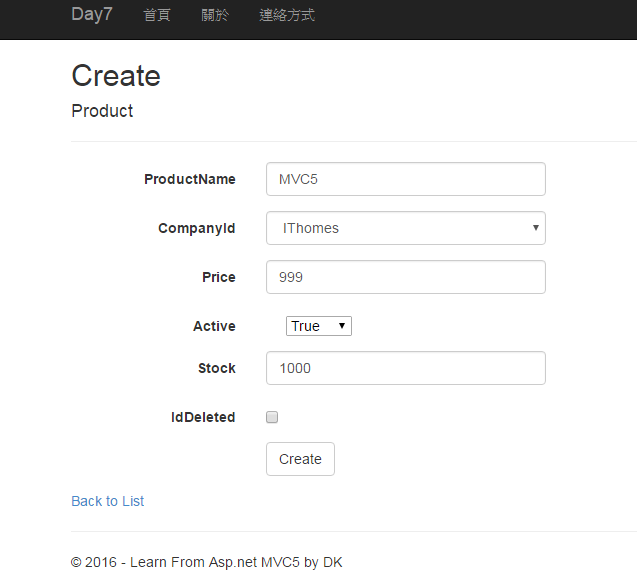Open the 連絡方式 navbar item
This screenshot has height=576, width=637.
pyautogui.click(x=287, y=15)
